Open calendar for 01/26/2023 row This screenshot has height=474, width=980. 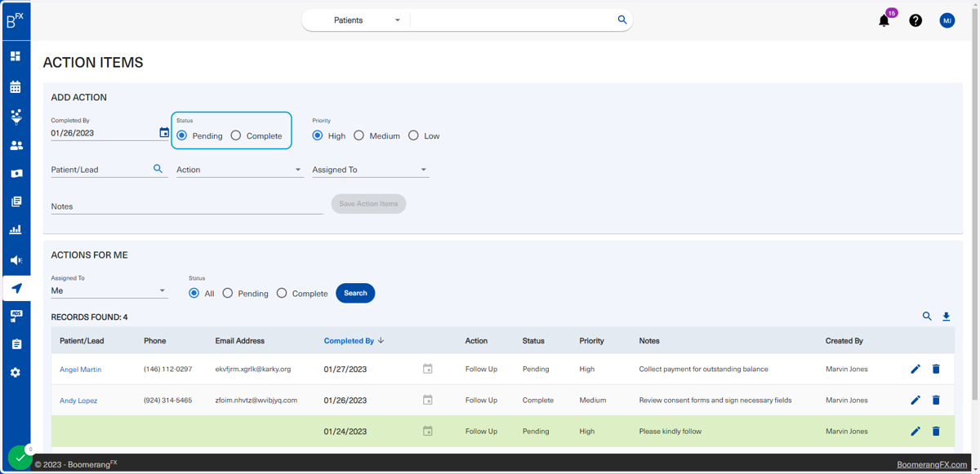click(427, 400)
